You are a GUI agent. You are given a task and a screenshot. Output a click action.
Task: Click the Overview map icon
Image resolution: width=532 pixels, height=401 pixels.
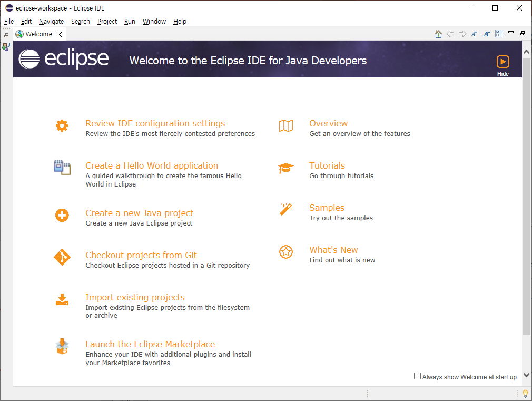pyautogui.click(x=286, y=125)
